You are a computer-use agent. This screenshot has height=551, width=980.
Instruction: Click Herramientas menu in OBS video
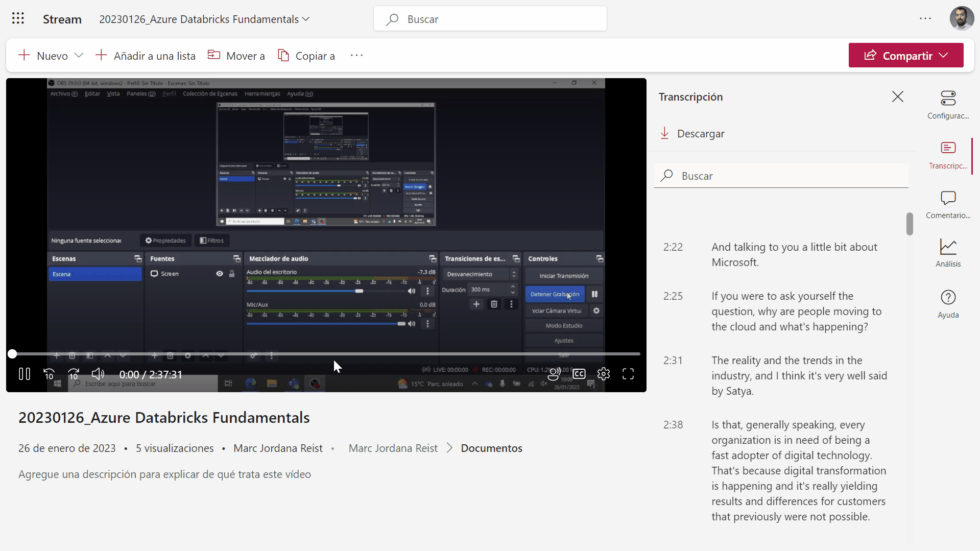pos(262,93)
